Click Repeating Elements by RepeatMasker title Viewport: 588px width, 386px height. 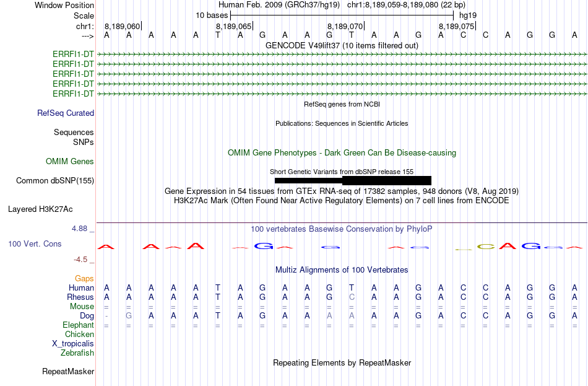tap(342, 362)
